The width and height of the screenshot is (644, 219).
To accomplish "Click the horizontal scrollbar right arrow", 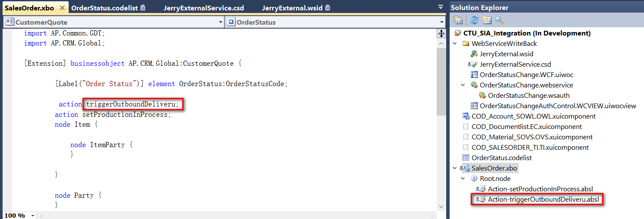I will coord(433,216).
